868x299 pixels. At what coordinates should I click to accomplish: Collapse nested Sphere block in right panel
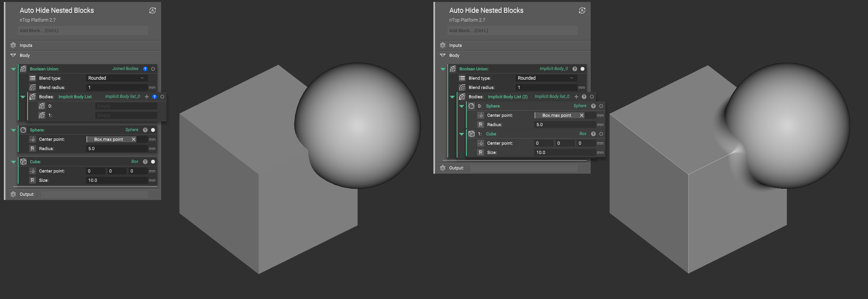click(x=462, y=106)
